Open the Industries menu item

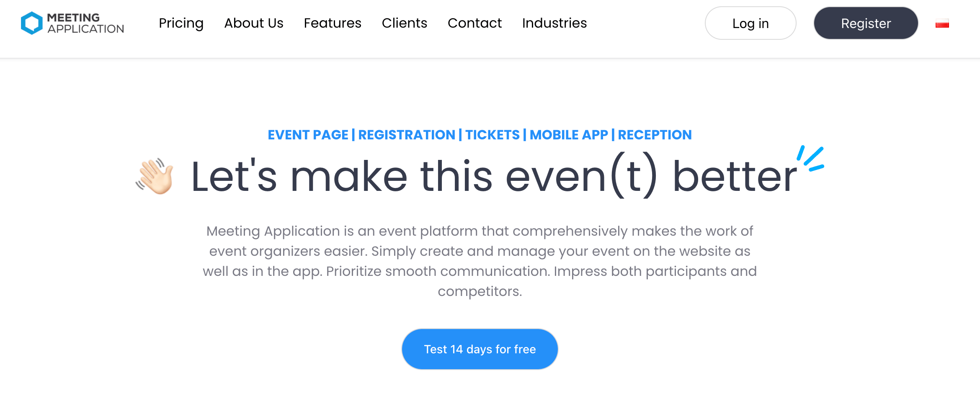tap(554, 23)
